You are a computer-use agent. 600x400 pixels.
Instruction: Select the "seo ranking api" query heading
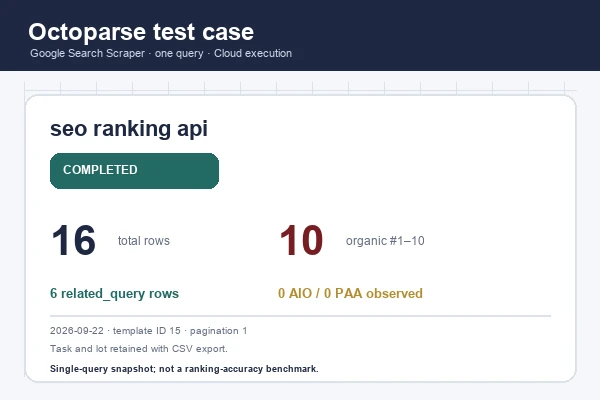129,128
